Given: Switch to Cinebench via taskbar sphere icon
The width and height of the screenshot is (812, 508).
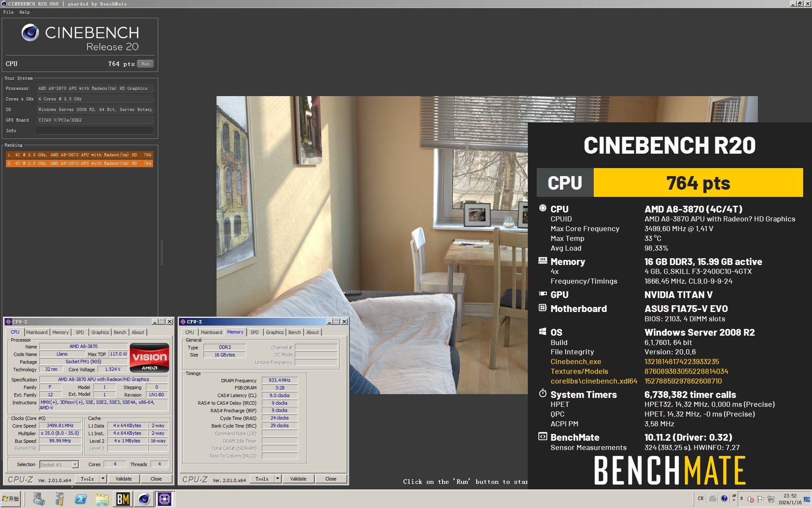Looking at the screenshot, I should click(144, 499).
